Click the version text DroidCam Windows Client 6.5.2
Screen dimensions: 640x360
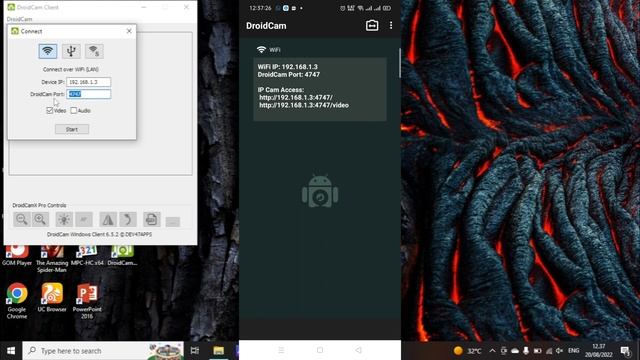99,234
